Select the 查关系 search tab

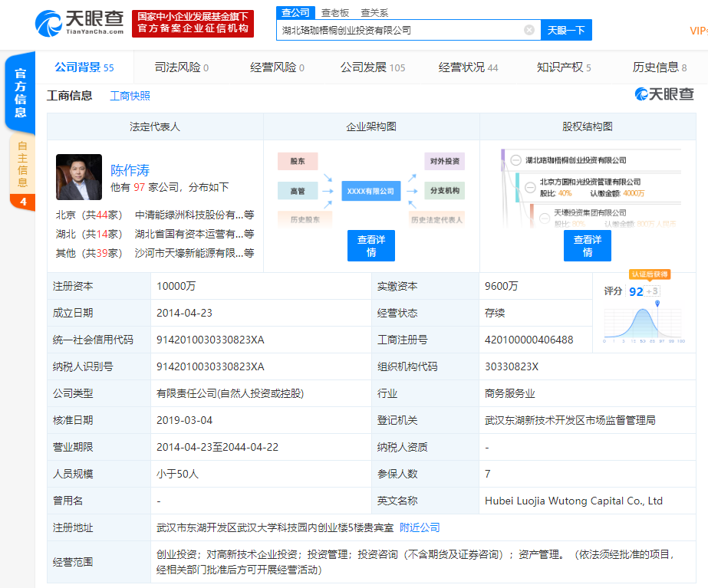[x=374, y=12]
